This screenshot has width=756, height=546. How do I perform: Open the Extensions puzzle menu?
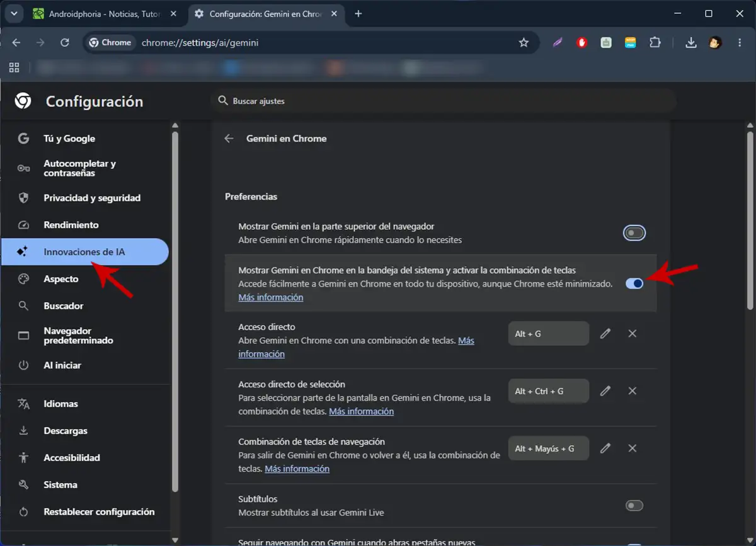point(655,43)
